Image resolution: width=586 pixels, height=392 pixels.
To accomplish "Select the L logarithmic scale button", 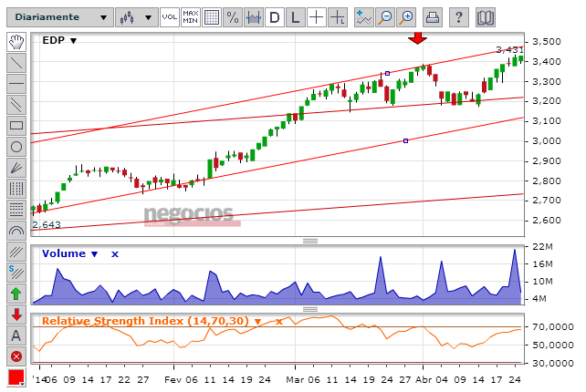I will coord(295,17).
